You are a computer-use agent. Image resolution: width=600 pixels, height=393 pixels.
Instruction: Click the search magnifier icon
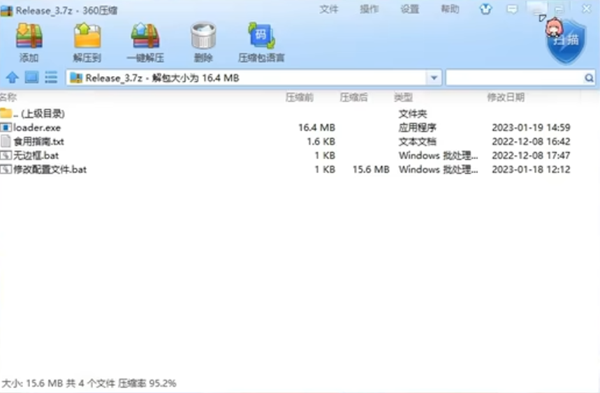pos(589,78)
